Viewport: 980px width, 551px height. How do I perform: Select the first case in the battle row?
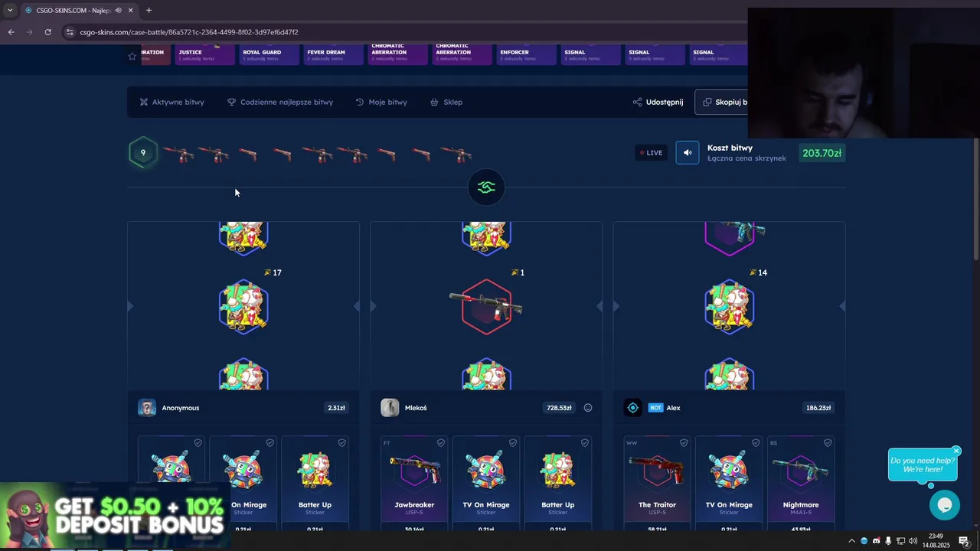(178, 155)
